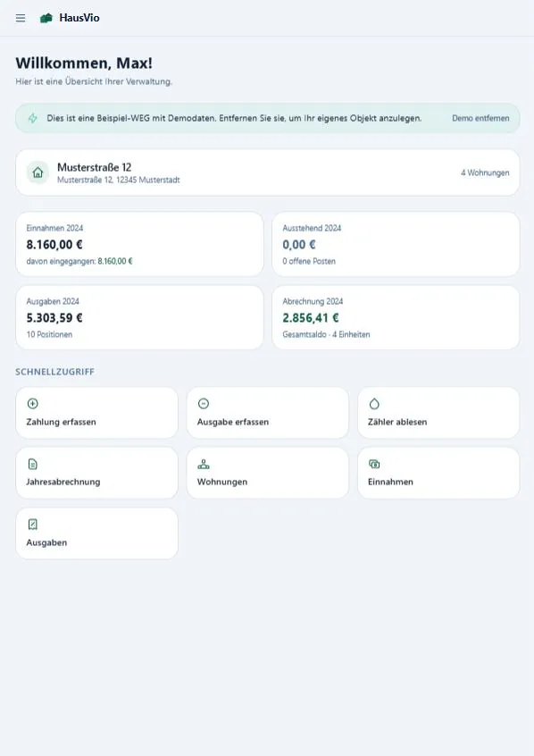534x756 pixels.
Task: Click the water drop Zähler ablesen icon
Action: click(x=374, y=404)
